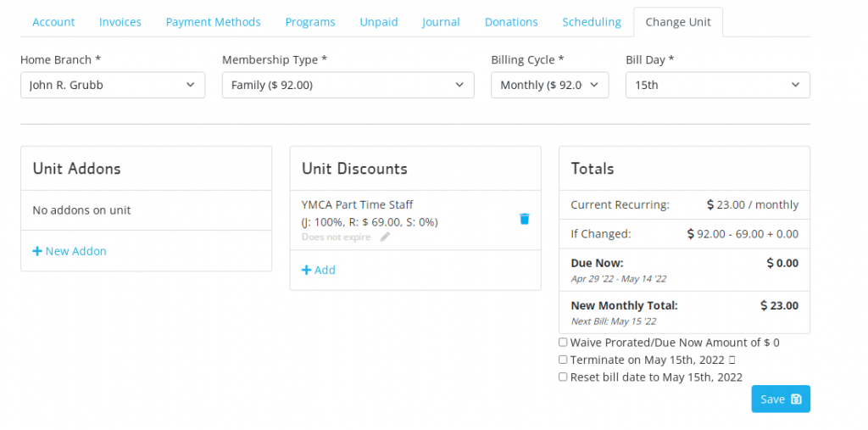This screenshot has width=868, height=430.
Task: Check Terminate on May 15th, 2022
Action: click(x=563, y=360)
